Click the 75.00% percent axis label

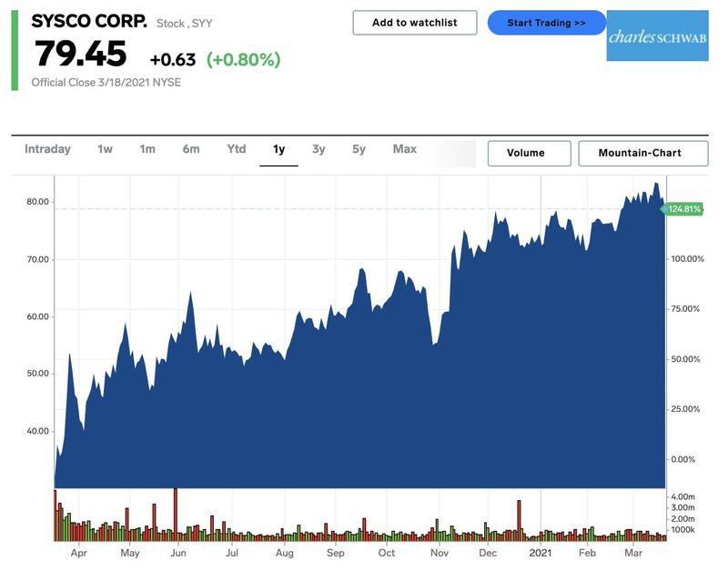(x=685, y=309)
